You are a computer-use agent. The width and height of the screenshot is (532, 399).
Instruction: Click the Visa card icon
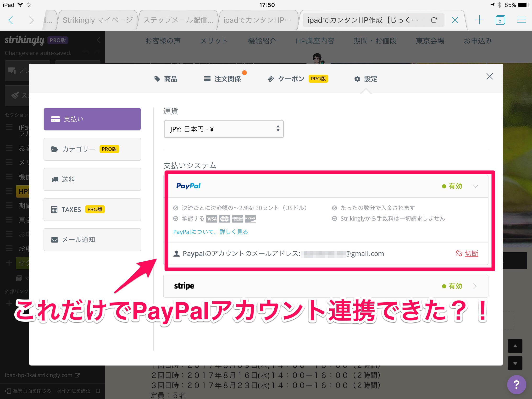212,219
